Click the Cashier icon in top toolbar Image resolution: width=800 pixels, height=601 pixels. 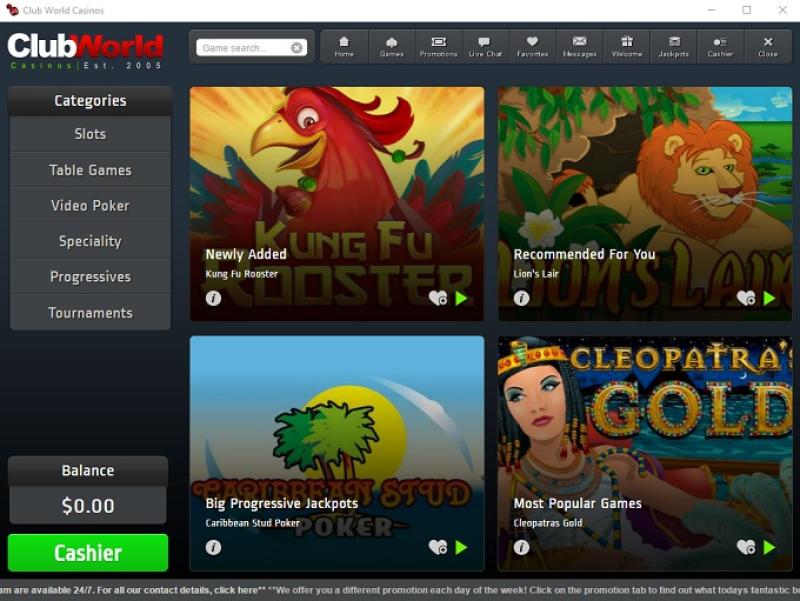click(x=720, y=46)
